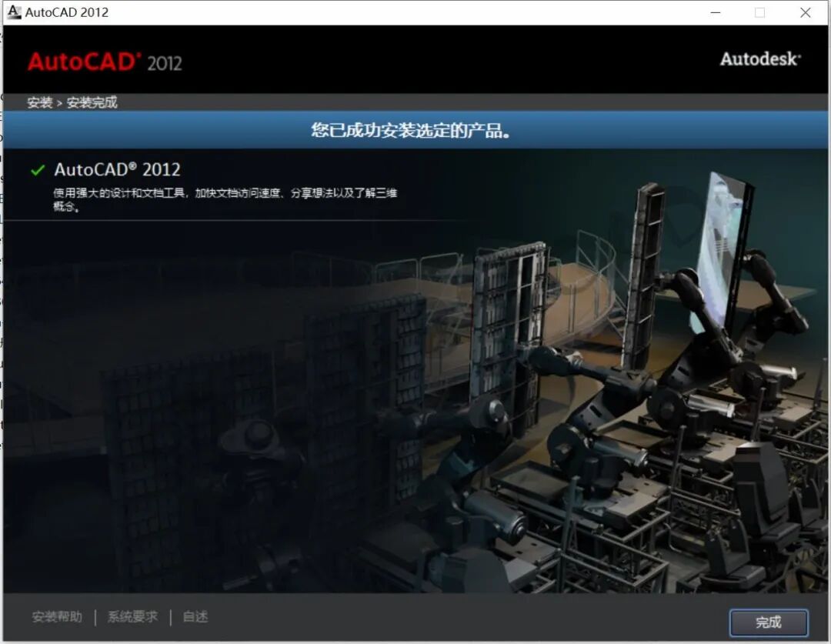
Task: Click the disabled maximize button in the title bar
Action: click(760, 12)
